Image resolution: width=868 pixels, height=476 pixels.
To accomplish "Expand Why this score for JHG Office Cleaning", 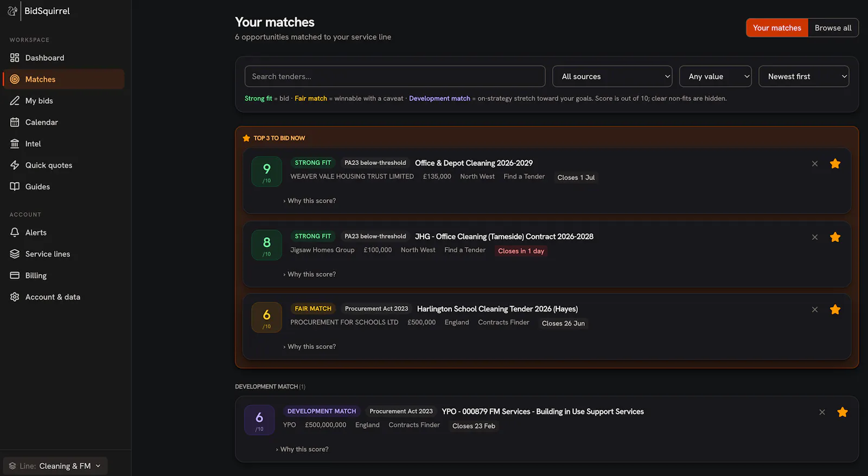I will tap(310, 274).
